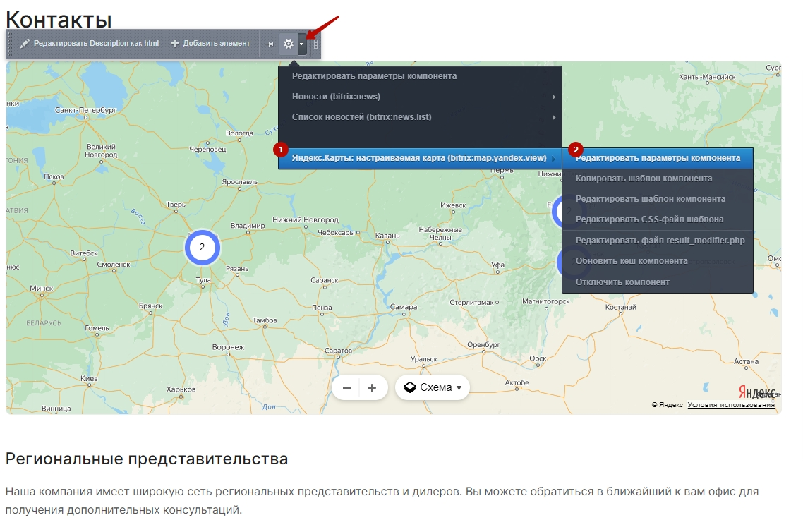Click Редактировать Description как html button
Screen dimensions: 803x532
click(x=90, y=44)
